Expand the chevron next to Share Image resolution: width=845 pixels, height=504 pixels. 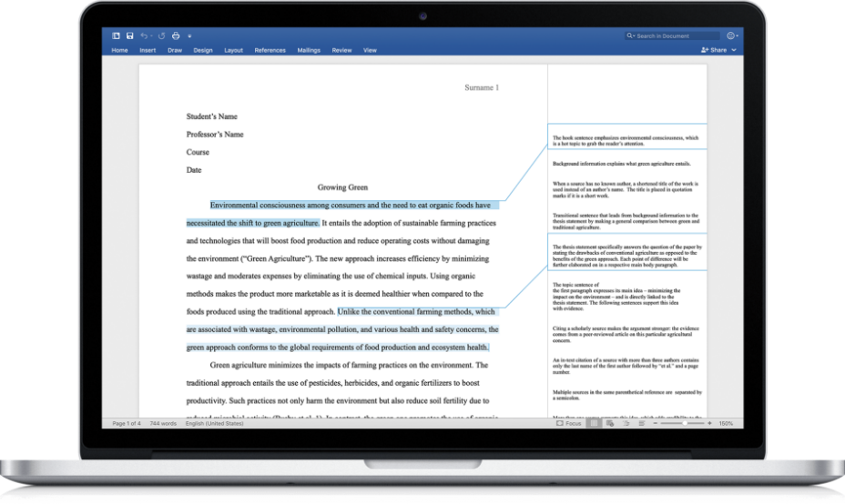pos(734,50)
